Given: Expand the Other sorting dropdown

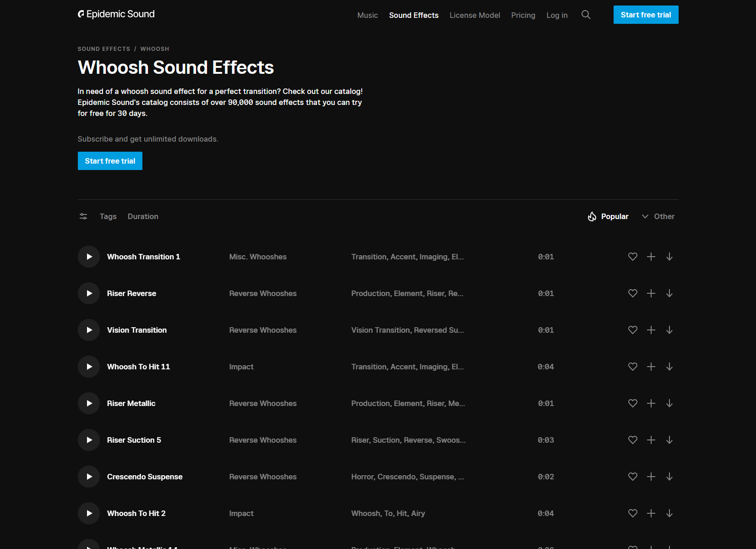Looking at the screenshot, I should click(x=658, y=216).
